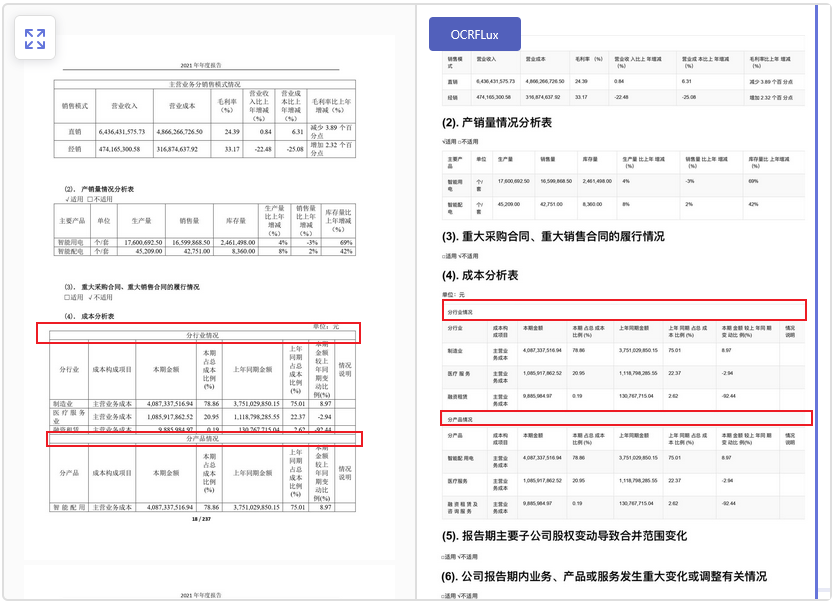Click '316,874,637.92' in the OCRFlux output table
Image resolution: width=834 pixels, height=606 pixels.
(543, 97)
